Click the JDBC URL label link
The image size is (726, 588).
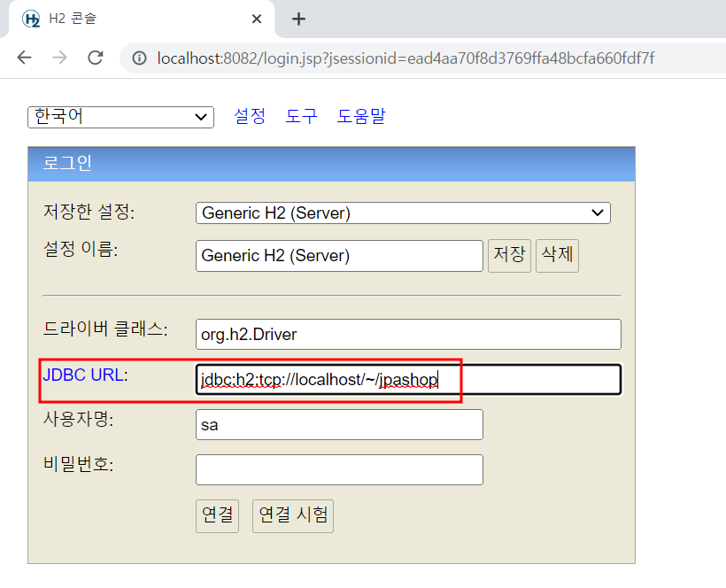coord(83,375)
